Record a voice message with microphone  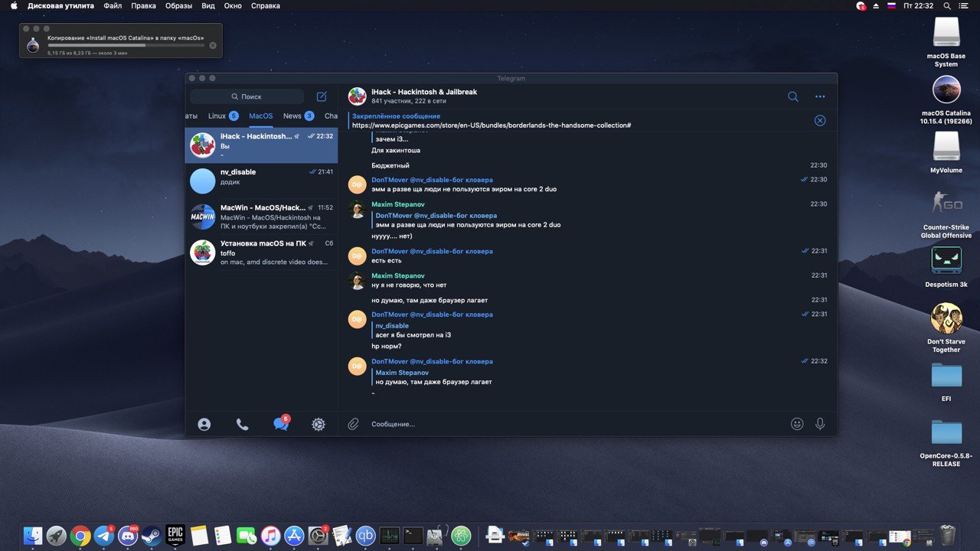[x=820, y=423]
